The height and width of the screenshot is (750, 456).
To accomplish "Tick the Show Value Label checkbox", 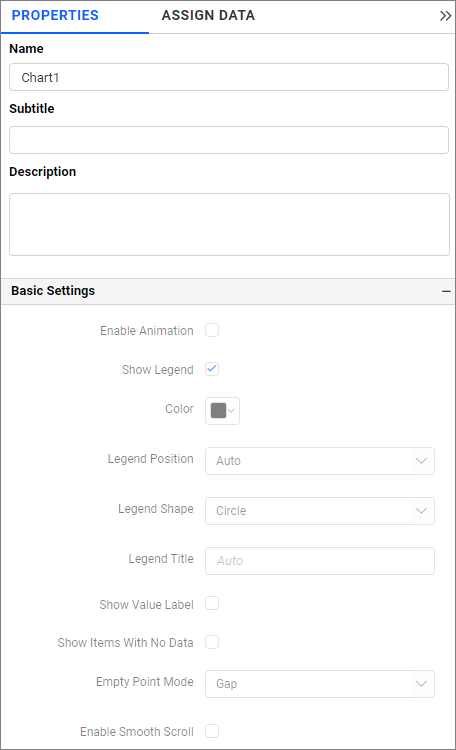I will coord(212,603).
